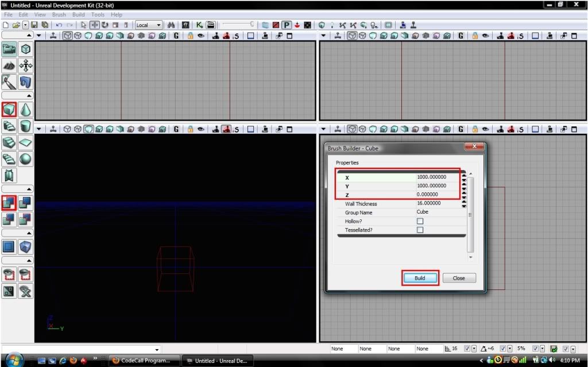Image resolution: width=588 pixels, height=367 pixels.
Task: Click the Close button in Brush Builder
Action: coord(459,278)
